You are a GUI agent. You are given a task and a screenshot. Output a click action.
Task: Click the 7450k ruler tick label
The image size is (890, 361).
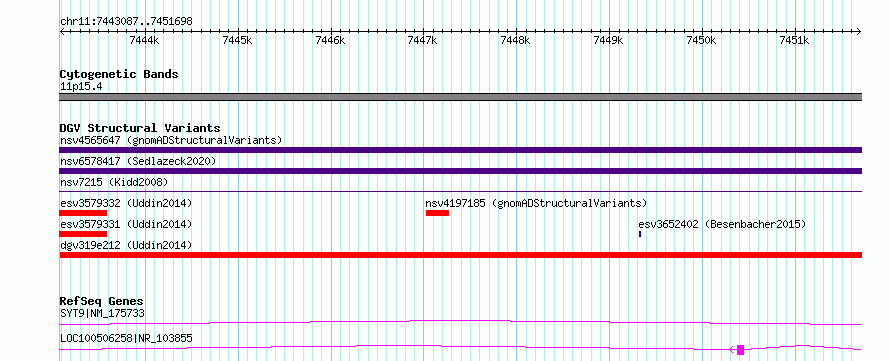point(701,40)
